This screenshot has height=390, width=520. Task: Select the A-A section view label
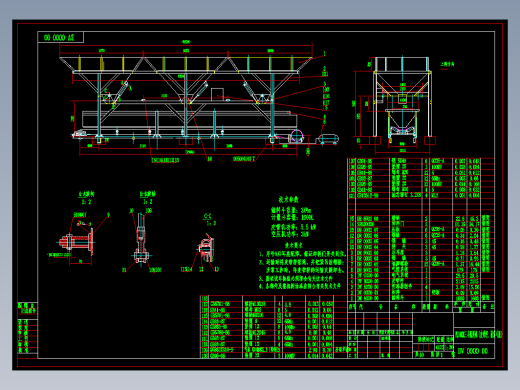(86, 194)
